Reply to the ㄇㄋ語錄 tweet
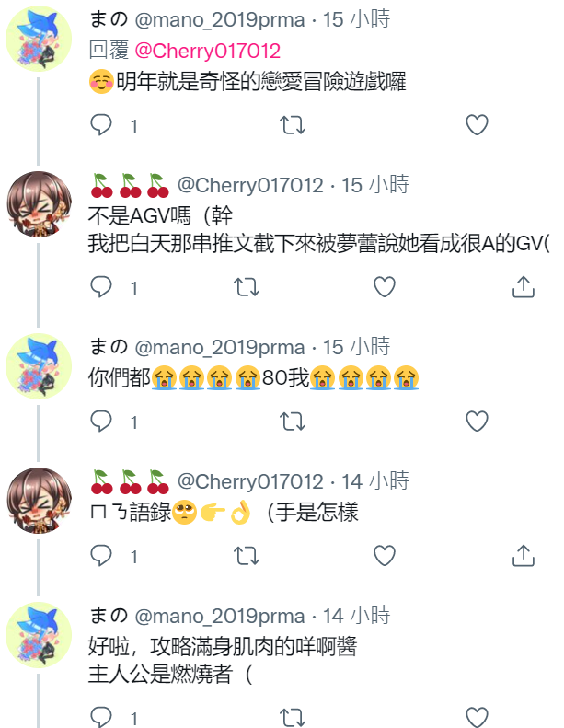 click(x=100, y=555)
